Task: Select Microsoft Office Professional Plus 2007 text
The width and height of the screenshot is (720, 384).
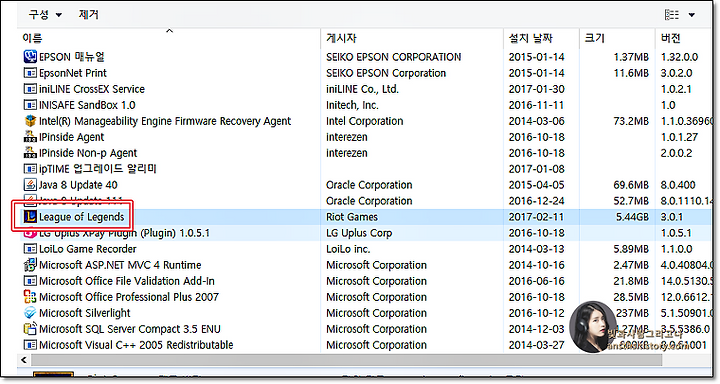Action: (x=129, y=297)
